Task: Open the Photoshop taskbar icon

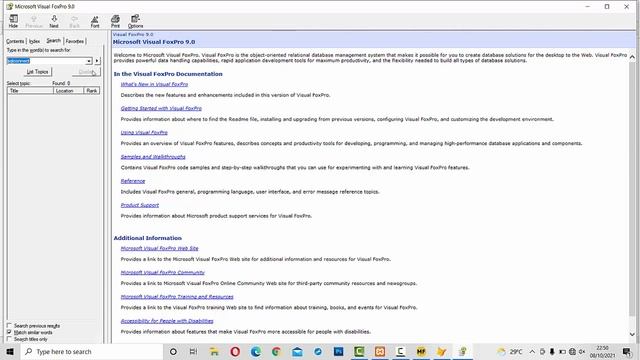Action: tap(338, 351)
